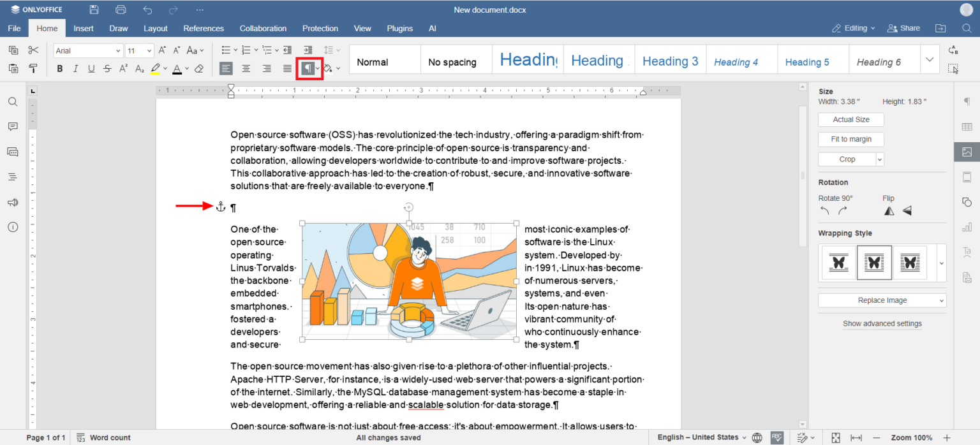Click the Clear Style eraser icon
This screenshot has height=445, width=980.
199,69
